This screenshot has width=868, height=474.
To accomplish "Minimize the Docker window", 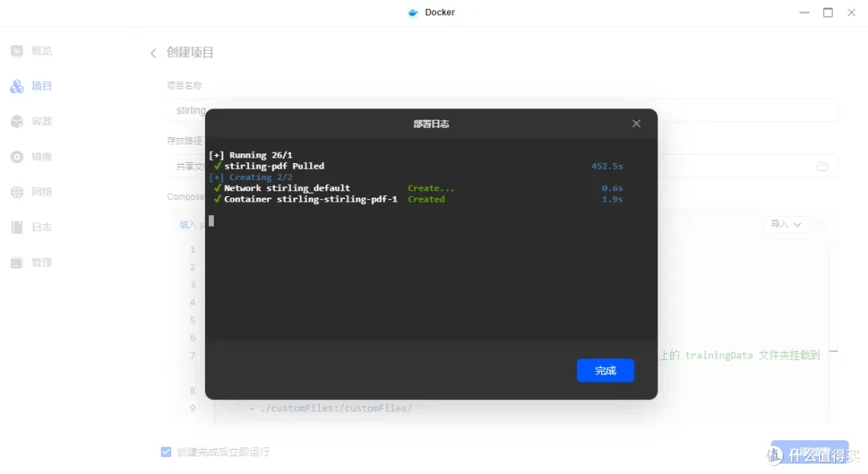I will coord(804,12).
